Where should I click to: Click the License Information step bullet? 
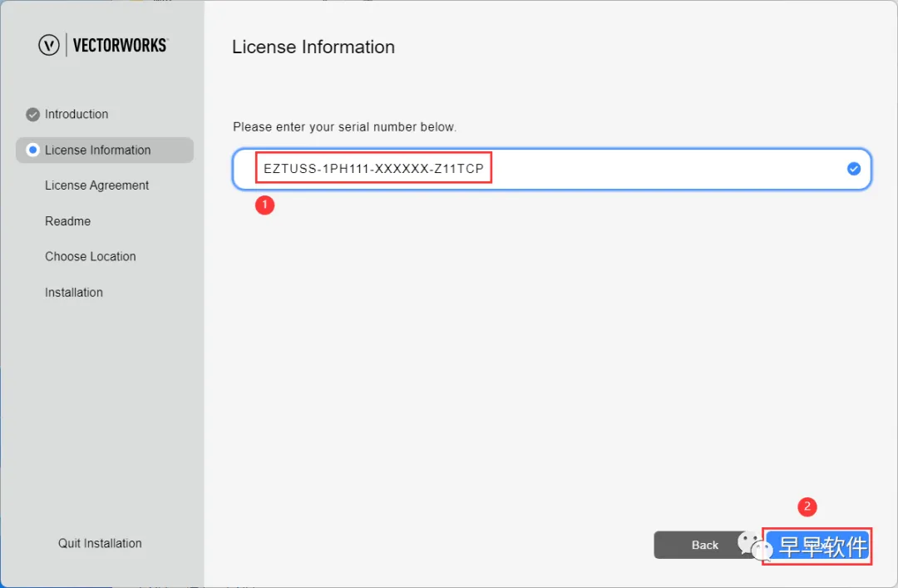point(32,151)
